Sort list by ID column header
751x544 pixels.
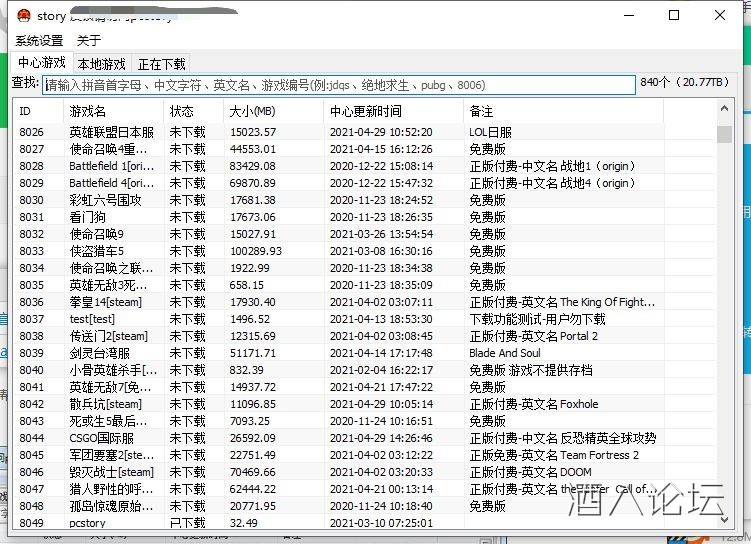point(38,111)
